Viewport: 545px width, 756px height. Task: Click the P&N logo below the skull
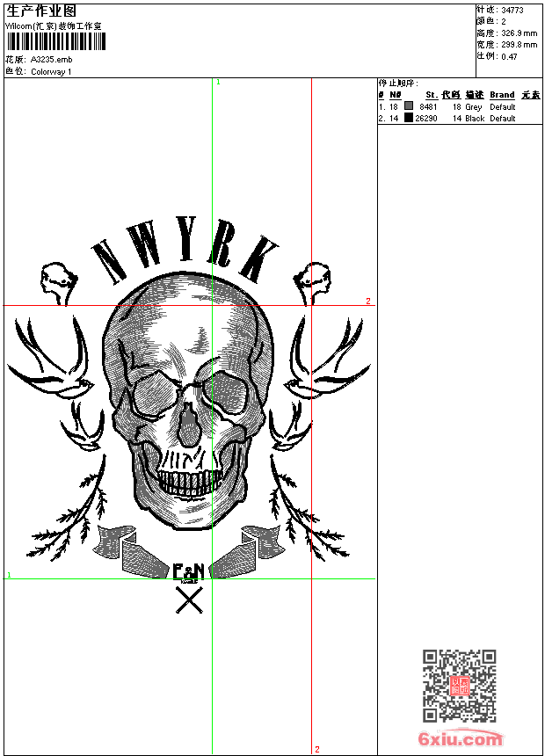point(188,571)
